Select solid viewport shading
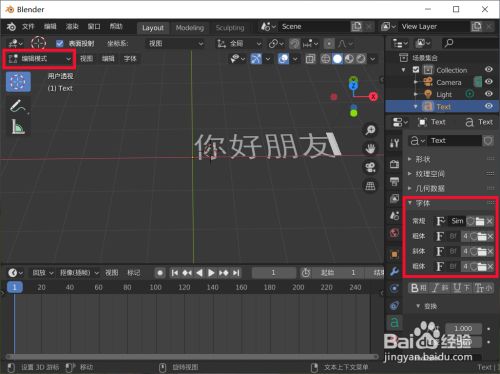The width and height of the screenshot is (500, 374). pyautogui.click(x=337, y=59)
